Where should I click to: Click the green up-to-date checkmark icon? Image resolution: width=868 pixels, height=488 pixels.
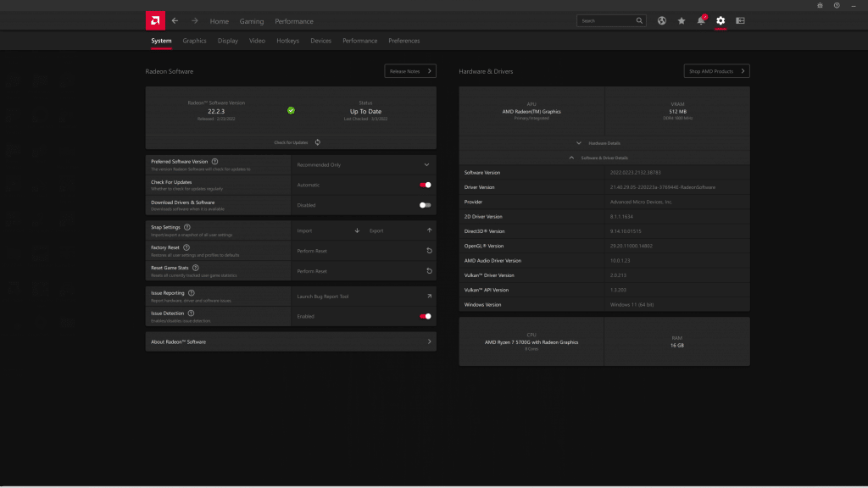[292, 111]
